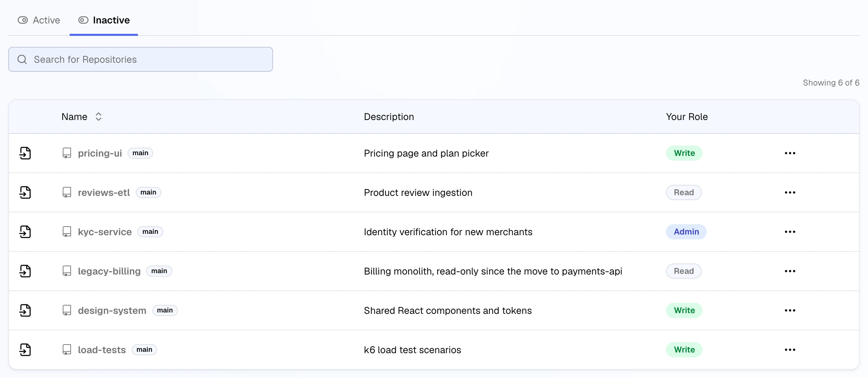Image resolution: width=868 pixels, height=378 pixels.
Task: Click the repository icon beside legacy-billing
Action: coord(67,271)
